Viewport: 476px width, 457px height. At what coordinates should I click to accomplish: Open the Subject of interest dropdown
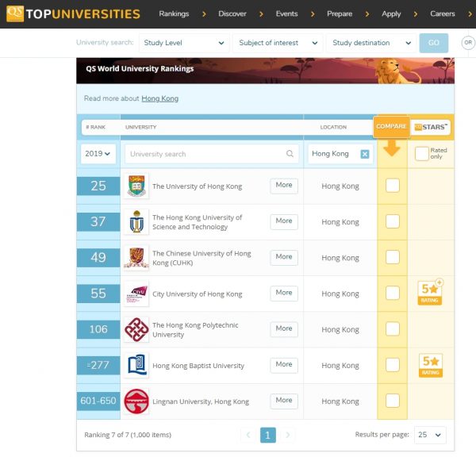pos(278,43)
